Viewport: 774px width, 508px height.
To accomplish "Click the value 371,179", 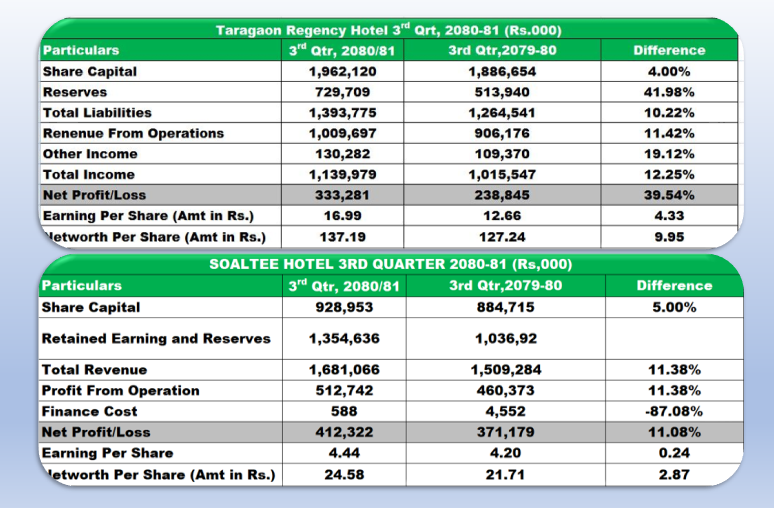I will [x=505, y=432].
